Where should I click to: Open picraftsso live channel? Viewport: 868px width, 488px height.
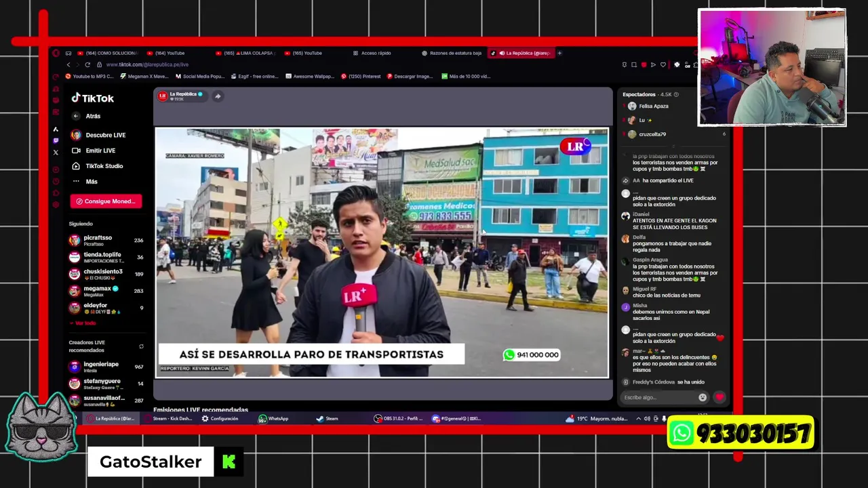point(106,240)
